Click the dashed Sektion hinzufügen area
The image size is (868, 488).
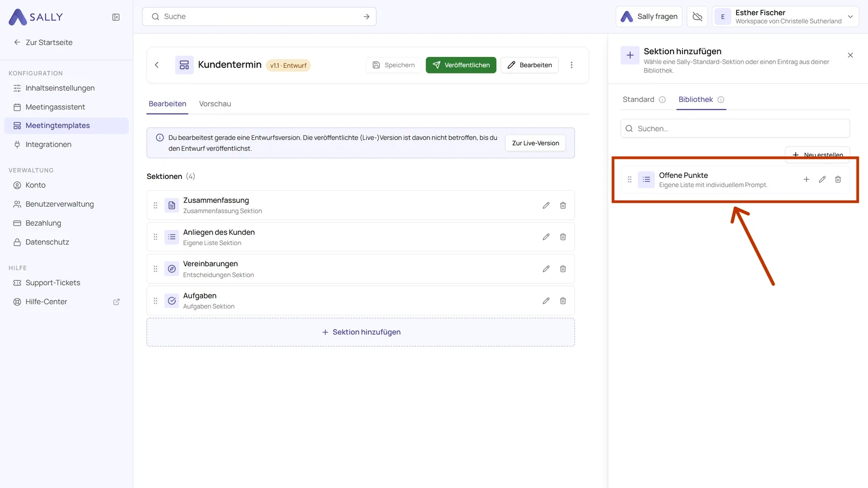click(361, 332)
